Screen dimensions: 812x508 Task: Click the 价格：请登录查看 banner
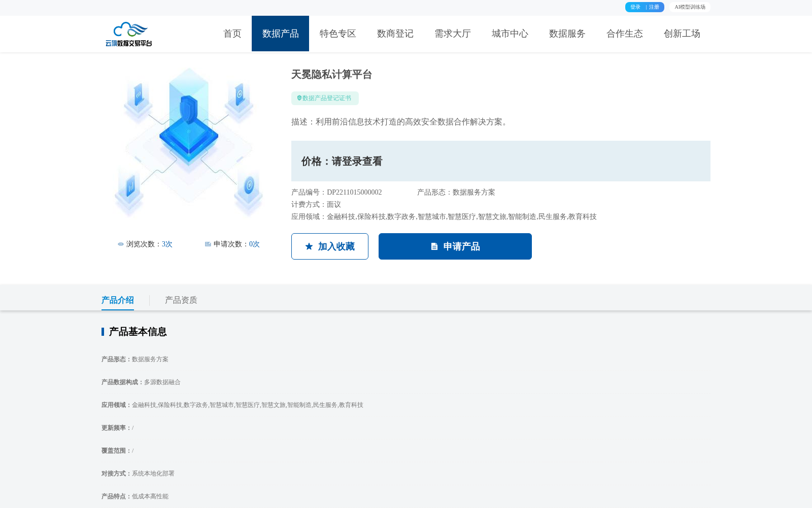pyautogui.click(x=501, y=161)
